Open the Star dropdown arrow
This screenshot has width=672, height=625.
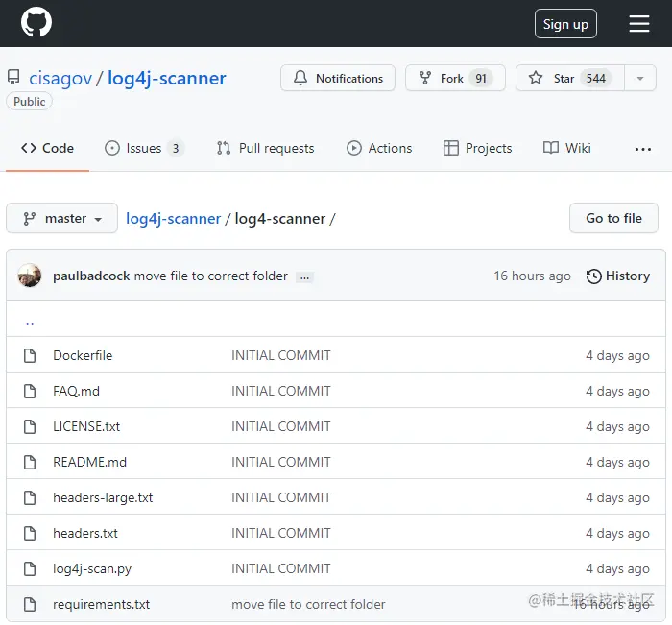pos(640,78)
